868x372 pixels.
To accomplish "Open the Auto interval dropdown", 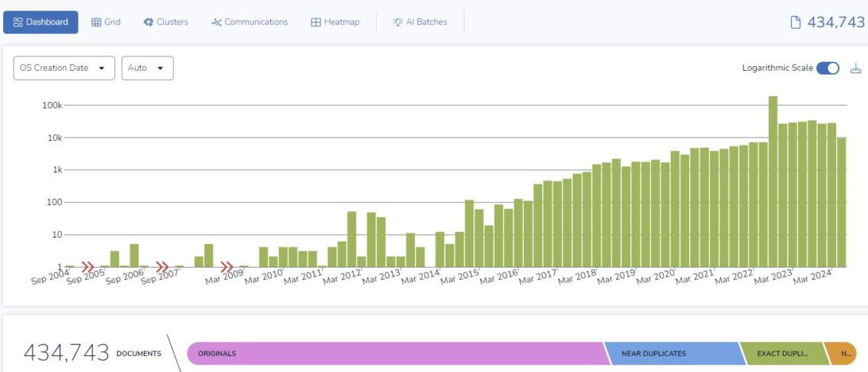I will point(147,68).
